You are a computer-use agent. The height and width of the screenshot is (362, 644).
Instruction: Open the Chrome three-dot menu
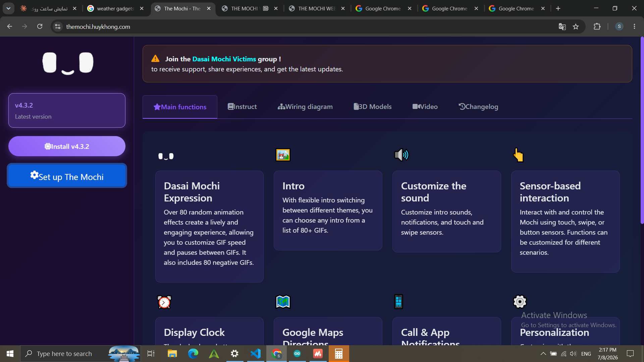point(634,26)
